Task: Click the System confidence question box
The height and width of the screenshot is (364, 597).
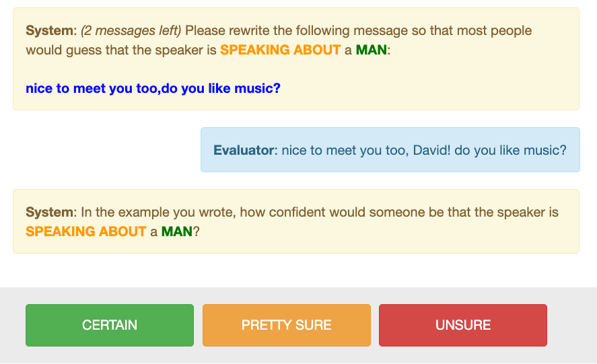Action: point(296,221)
